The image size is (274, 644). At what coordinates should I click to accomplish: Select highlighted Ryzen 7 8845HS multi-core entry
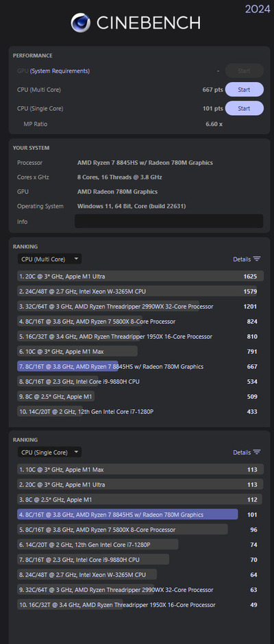tap(140, 366)
